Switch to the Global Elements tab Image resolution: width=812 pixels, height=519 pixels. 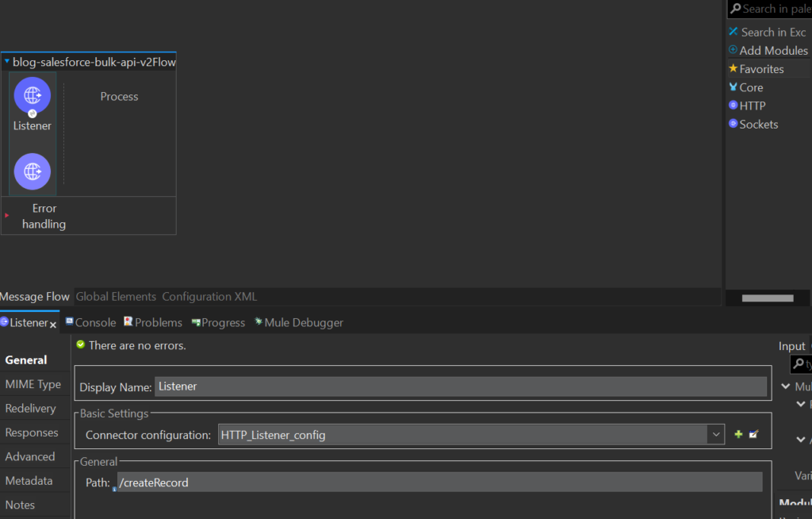pyautogui.click(x=116, y=296)
